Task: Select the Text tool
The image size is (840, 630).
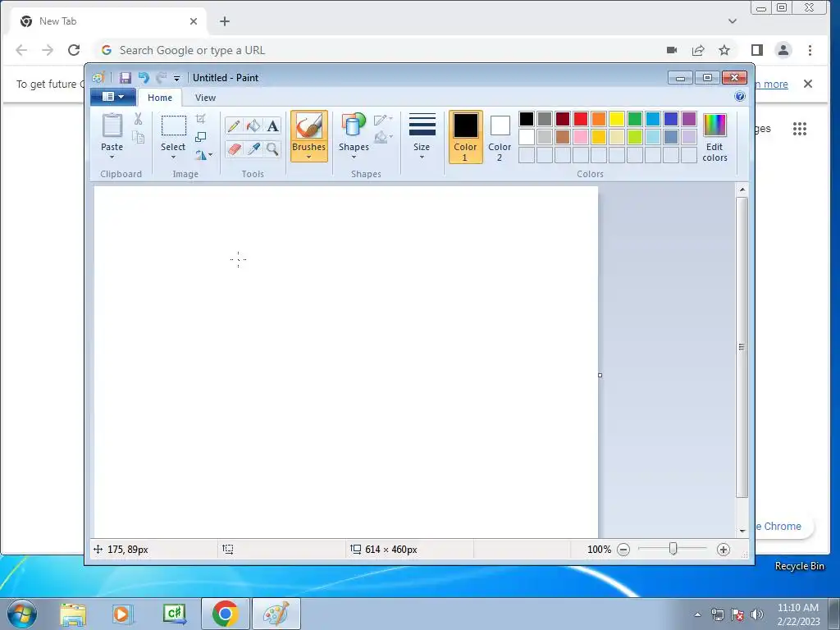Action: [272, 126]
